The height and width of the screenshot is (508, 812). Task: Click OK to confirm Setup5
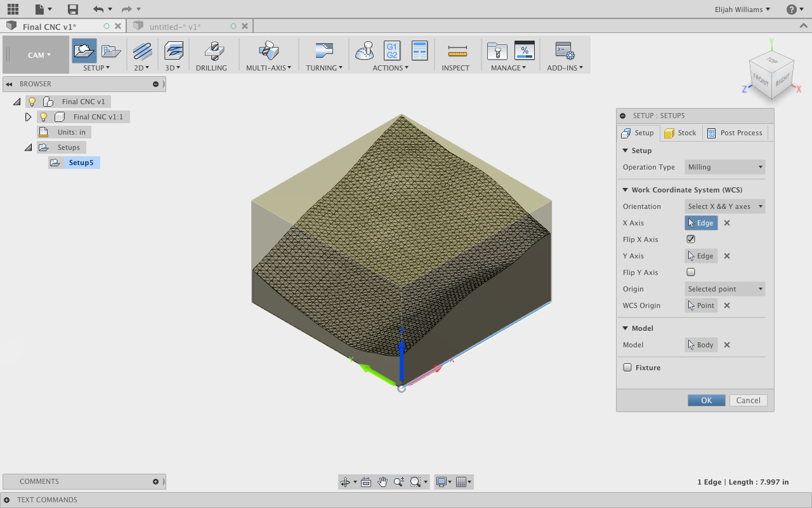click(x=706, y=400)
